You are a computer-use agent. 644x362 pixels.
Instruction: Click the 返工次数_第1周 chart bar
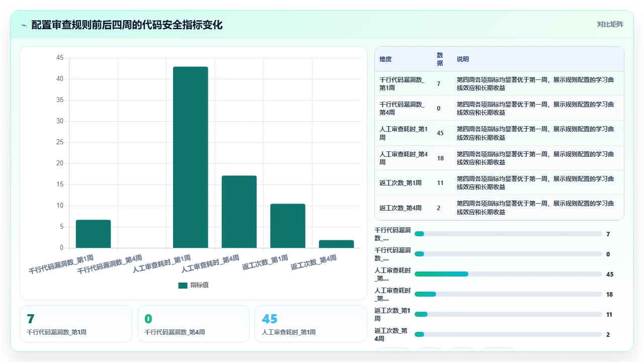click(x=288, y=226)
